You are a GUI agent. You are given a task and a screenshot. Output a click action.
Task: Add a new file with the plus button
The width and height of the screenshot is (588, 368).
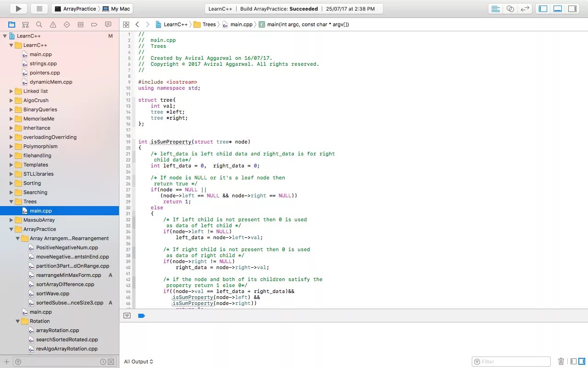[x=6, y=362]
